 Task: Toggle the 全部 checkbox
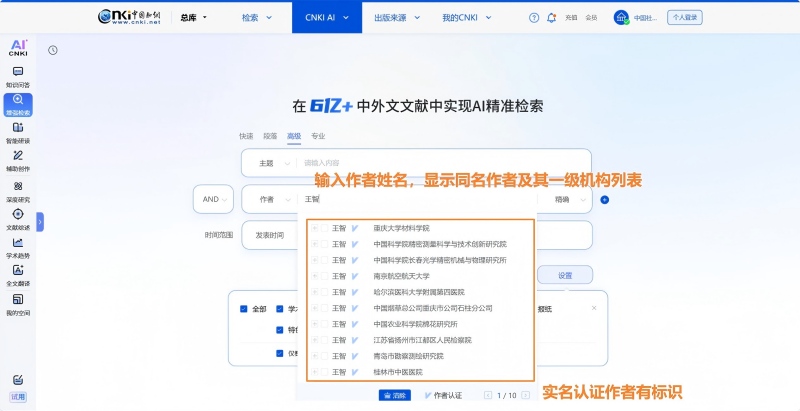tap(243, 309)
